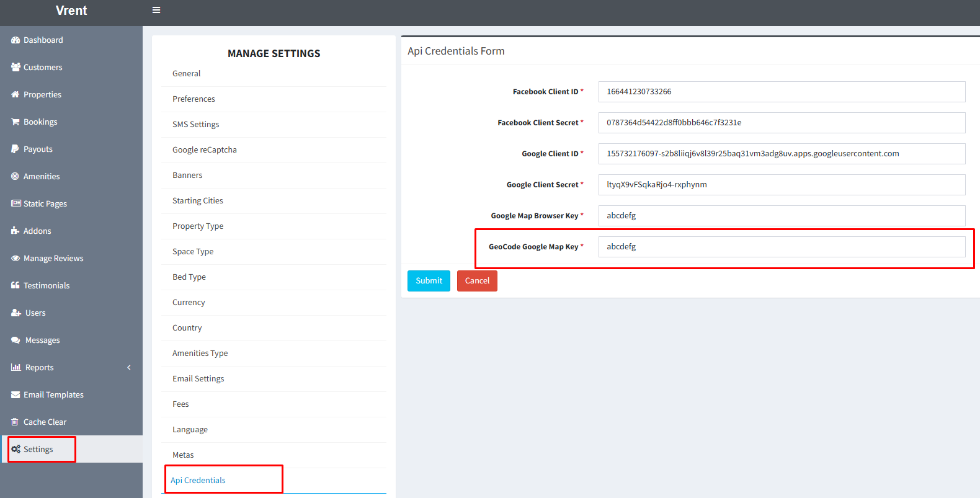Click the Properties home icon

(x=16, y=94)
